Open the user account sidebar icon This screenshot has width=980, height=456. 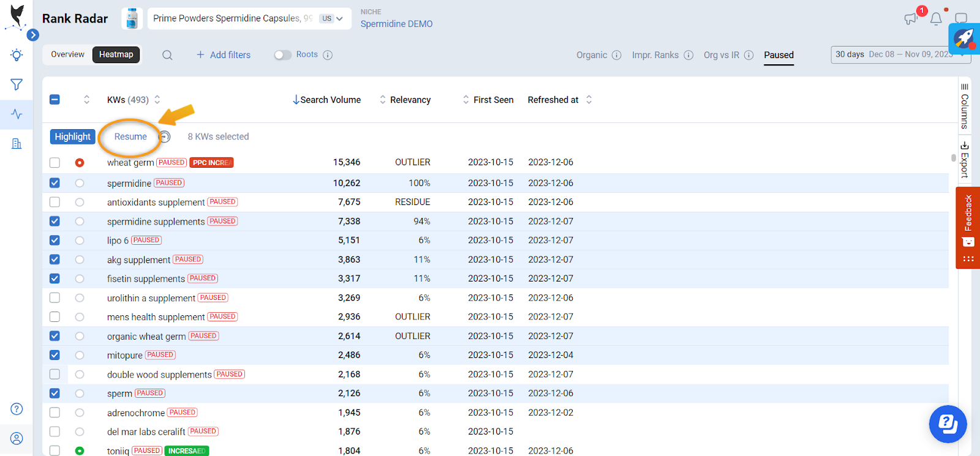pos(17,438)
